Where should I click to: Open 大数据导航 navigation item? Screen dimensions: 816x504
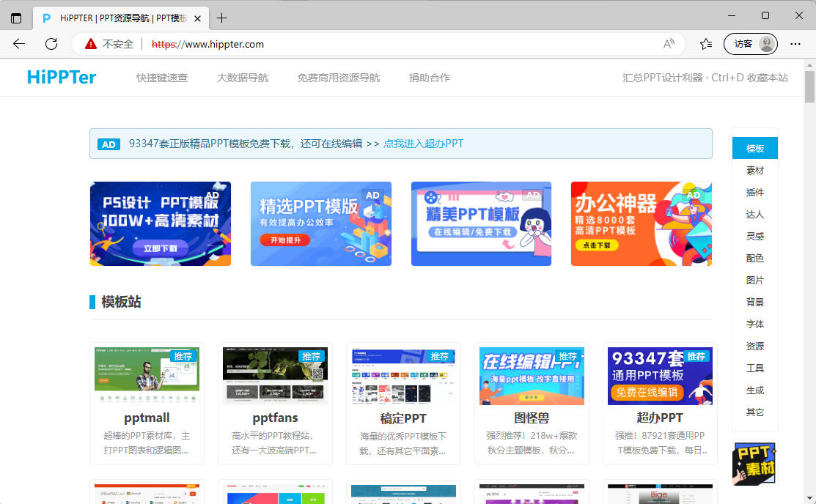click(x=243, y=78)
